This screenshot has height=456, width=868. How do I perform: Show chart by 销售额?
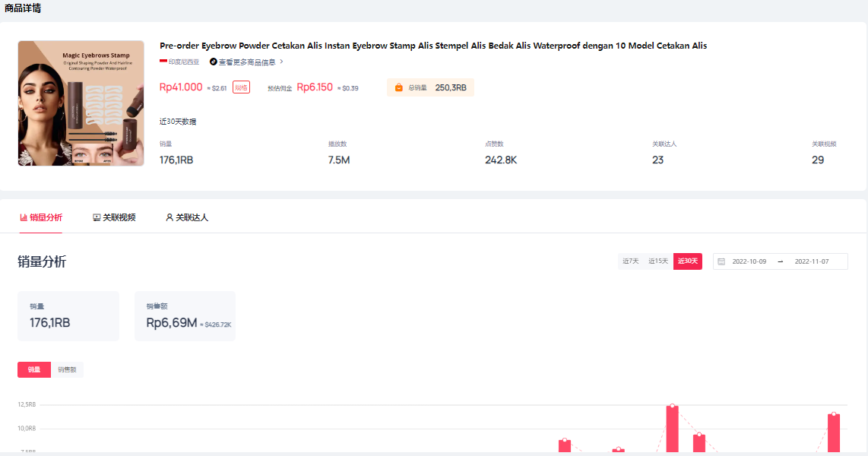pyautogui.click(x=67, y=370)
